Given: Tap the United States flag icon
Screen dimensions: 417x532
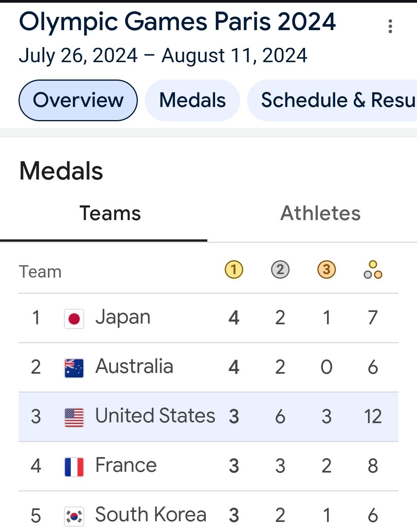Looking at the screenshot, I should (x=74, y=417).
